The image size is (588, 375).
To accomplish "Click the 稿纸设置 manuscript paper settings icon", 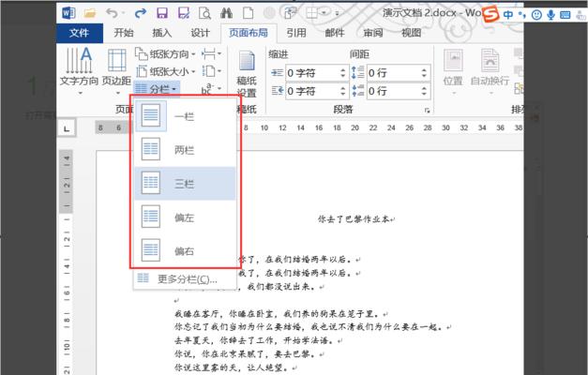I will (247, 74).
